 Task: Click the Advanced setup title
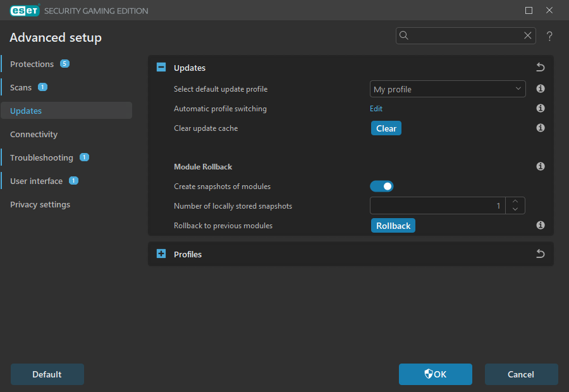pyautogui.click(x=56, y=37)
